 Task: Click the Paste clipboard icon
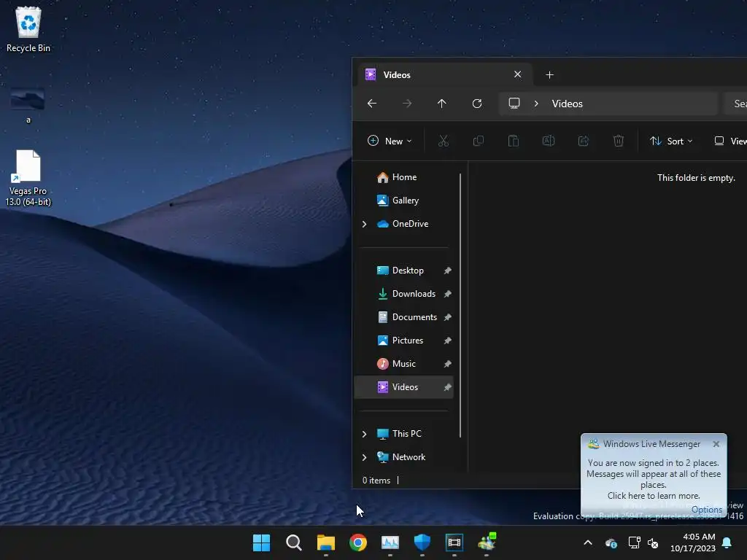point(513,141)
